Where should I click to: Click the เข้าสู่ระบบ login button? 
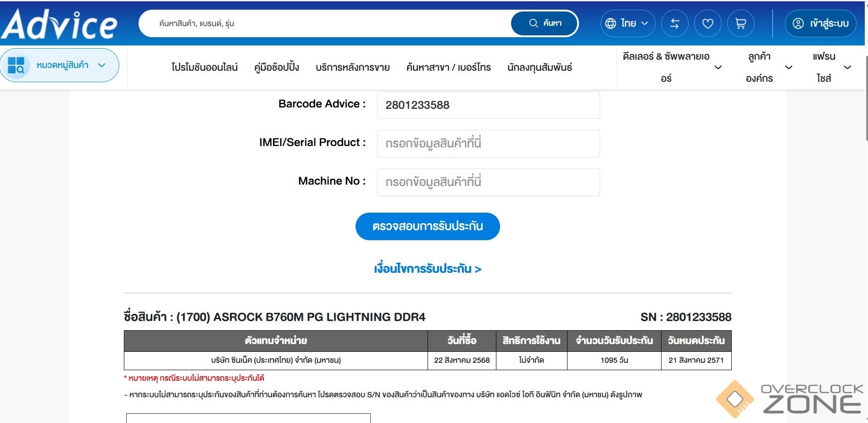coord(820,23)
